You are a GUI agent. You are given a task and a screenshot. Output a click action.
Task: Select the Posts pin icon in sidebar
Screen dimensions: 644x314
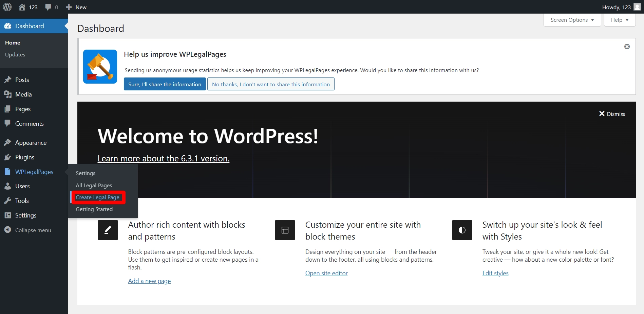click(8, 79)
